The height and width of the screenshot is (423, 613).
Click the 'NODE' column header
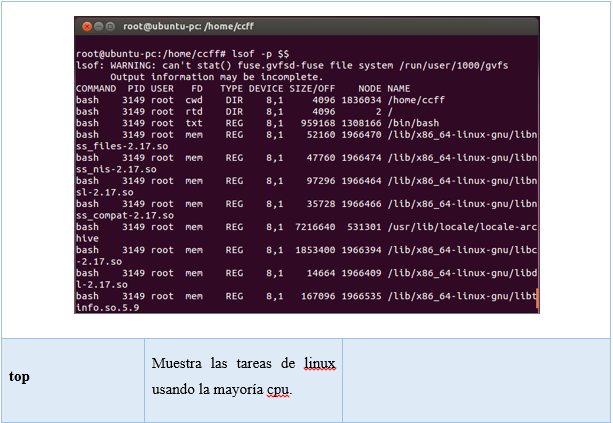[369, 89]
